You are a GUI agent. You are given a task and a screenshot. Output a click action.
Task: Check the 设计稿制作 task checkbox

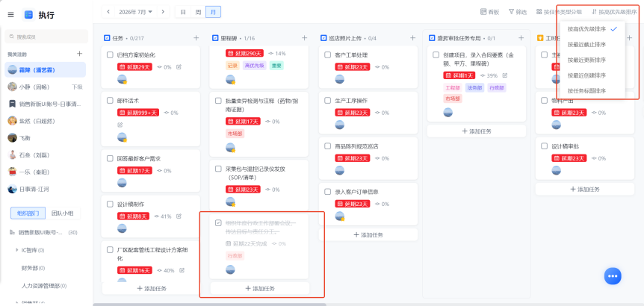pyautogui.click(x=110, y=204)
